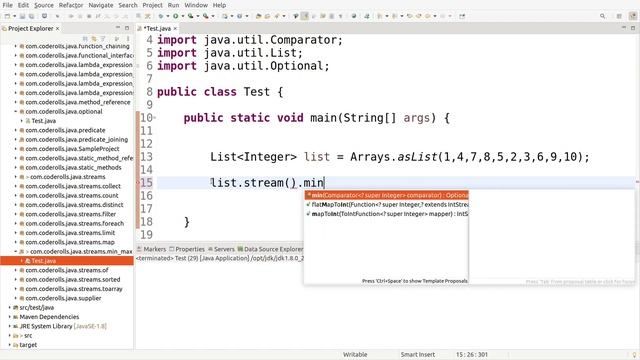640x360 pixels.
Task: Click the magnifier Search icon at top right
Action: (x=602, y=16)
